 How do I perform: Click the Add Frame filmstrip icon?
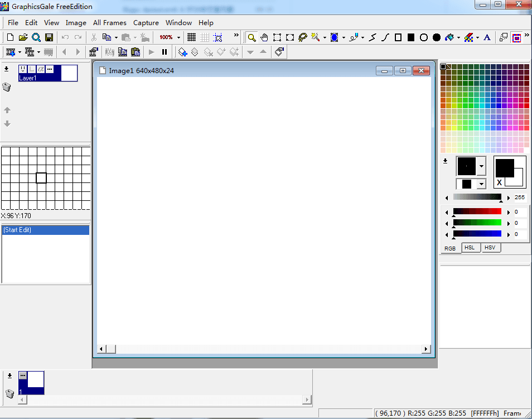(x=11, y=52)
